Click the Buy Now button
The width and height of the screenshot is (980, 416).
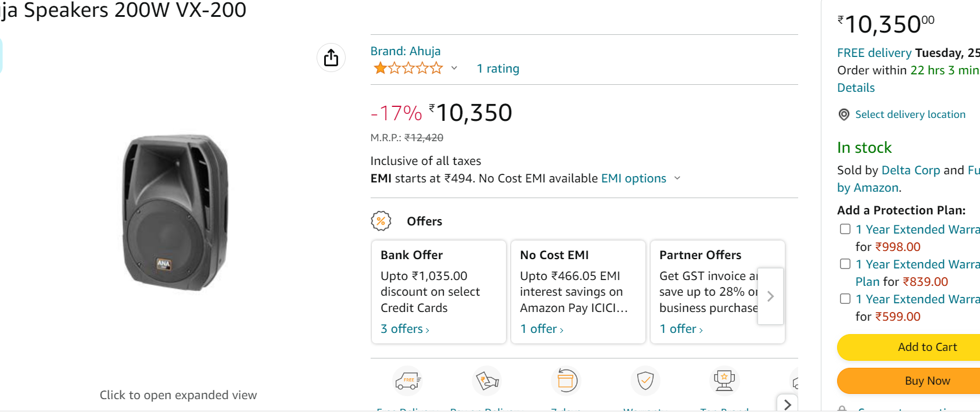927,381
